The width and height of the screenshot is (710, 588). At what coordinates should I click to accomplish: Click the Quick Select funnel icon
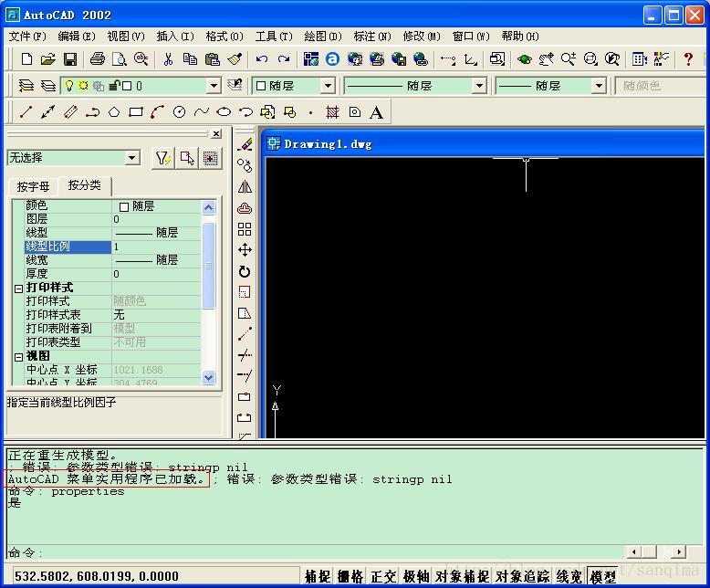pyautogui.click(x=163, y=158)
